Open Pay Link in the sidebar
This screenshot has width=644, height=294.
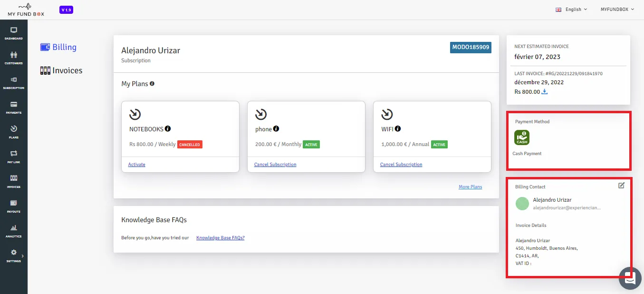(13, 157)
